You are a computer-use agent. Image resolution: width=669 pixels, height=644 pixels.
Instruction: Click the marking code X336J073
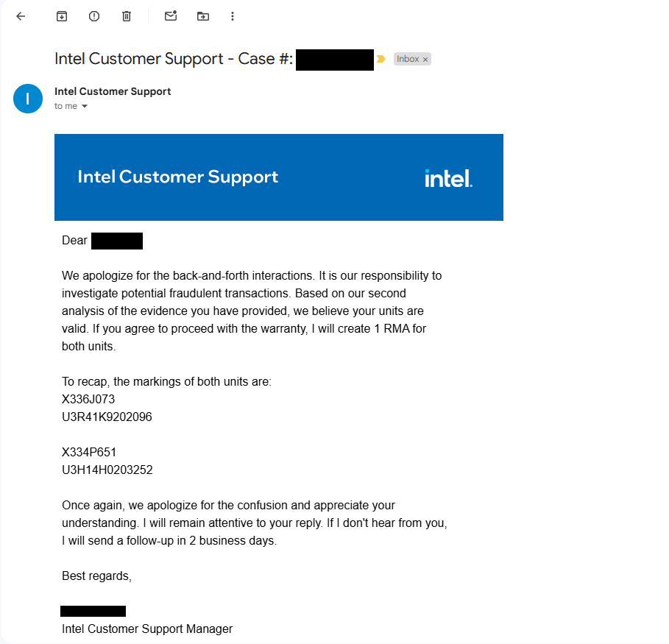(88, 399)
